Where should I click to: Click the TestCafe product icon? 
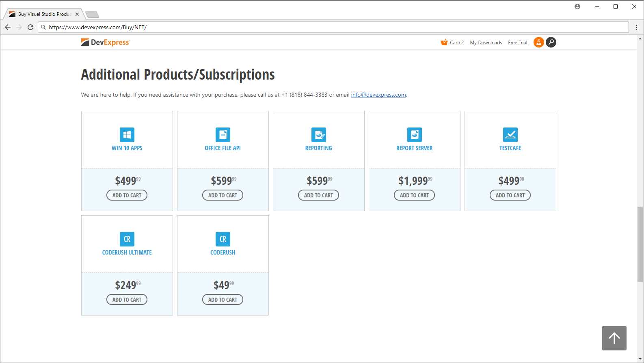(x=510, y=135)
